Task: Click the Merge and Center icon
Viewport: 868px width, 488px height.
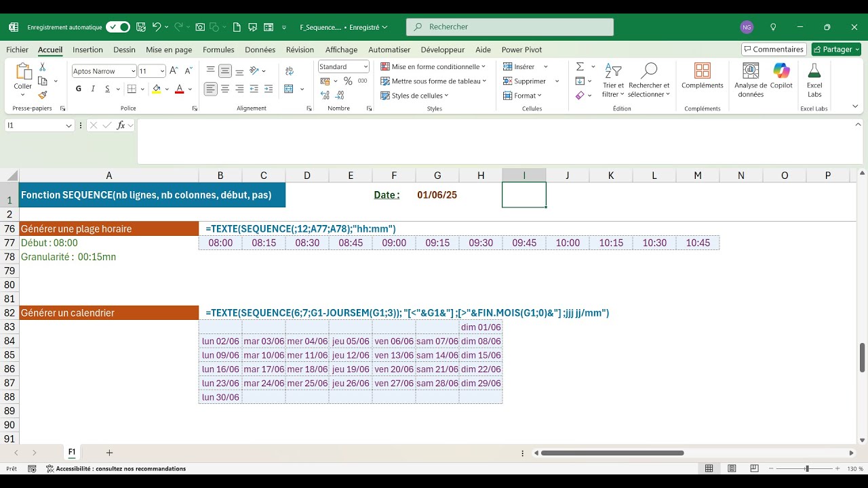Action: click(289, 89)
